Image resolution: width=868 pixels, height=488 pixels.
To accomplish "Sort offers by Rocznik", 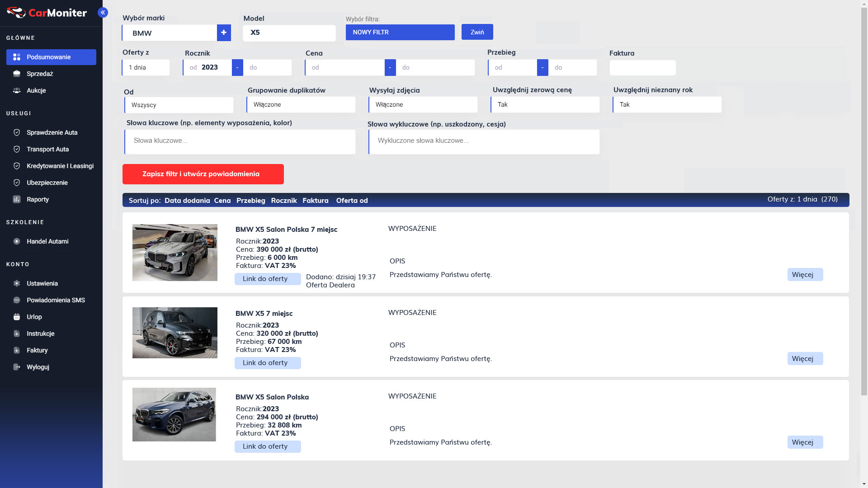I will 284,201.
